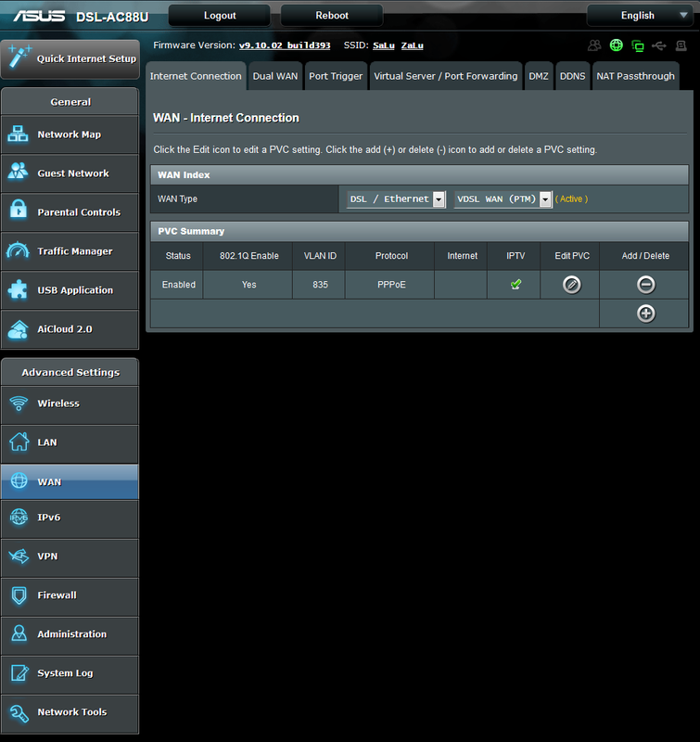Add a new PVC with plus icon
The height and width of the screenshot is (742, 700).
click(645, 313)
